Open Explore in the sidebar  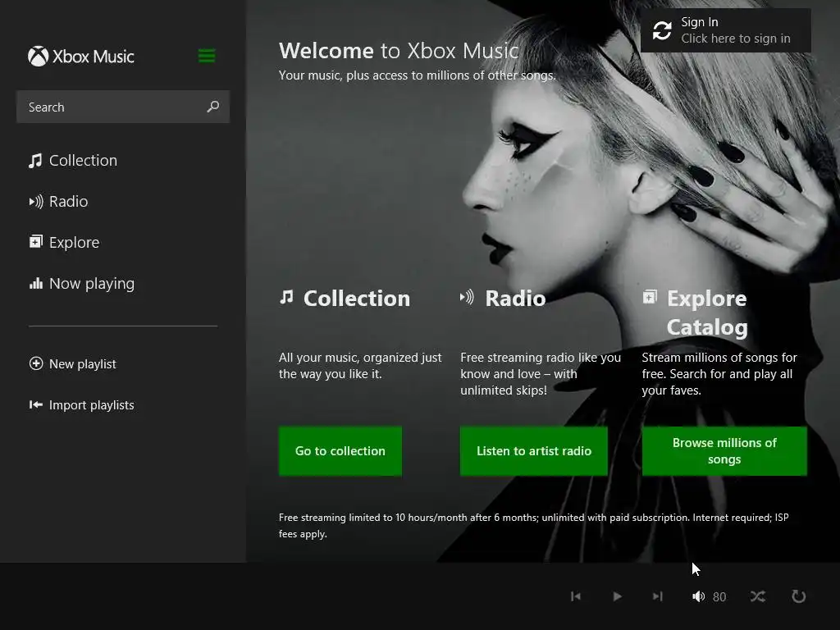click(x=64, y=242)
